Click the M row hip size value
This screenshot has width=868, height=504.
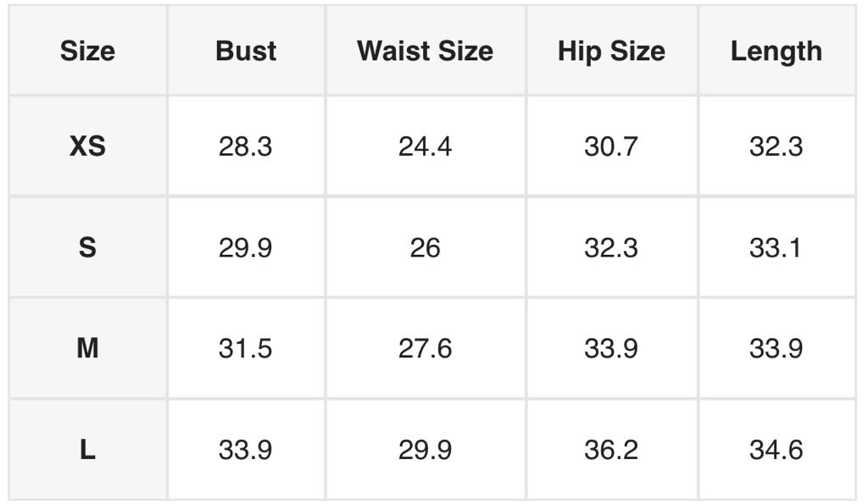tap(611, 348)
